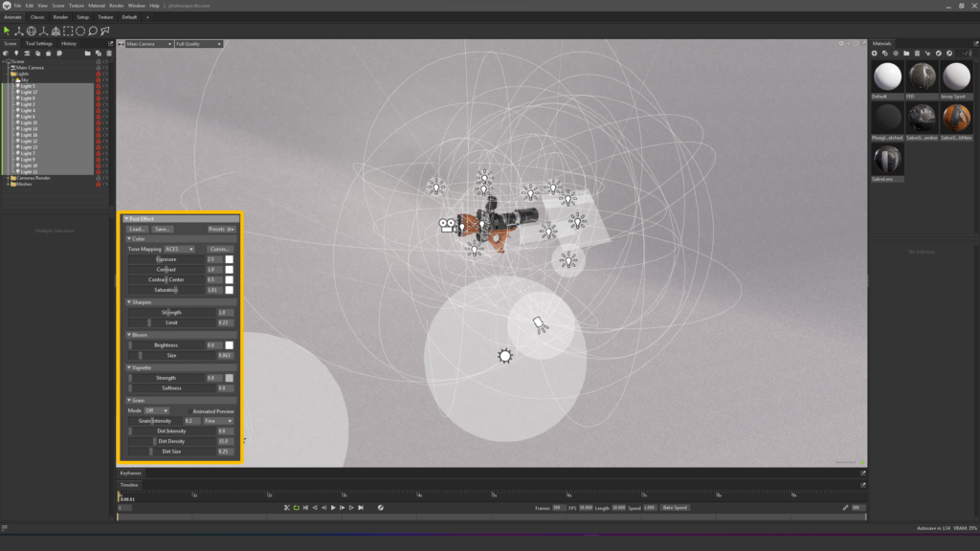Open the Render menu
This screenshot has width=980, height=551.
tap(116, 6)
